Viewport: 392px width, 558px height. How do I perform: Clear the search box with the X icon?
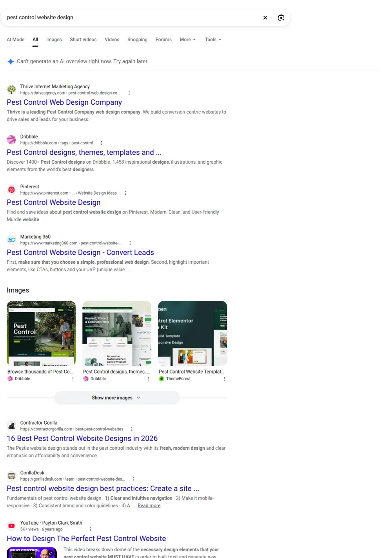pos(265,18)
